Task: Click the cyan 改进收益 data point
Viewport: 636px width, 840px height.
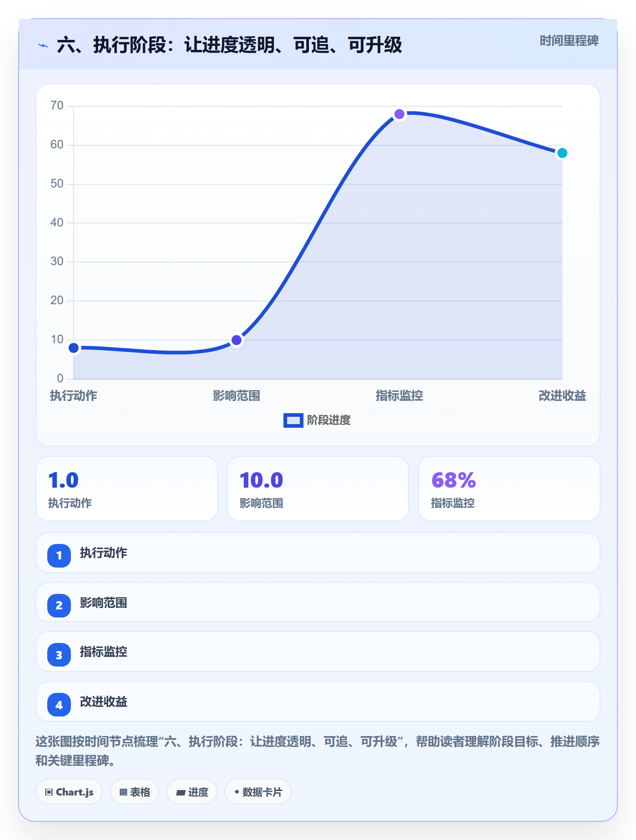Action: pyautogui.click(x=562, y=153)
